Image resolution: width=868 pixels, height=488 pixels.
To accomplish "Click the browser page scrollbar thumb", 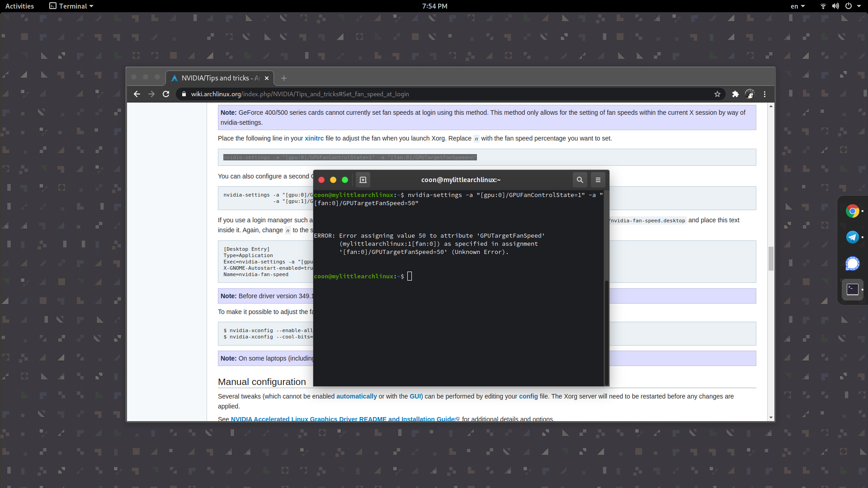I will click(x=771, y=258).
